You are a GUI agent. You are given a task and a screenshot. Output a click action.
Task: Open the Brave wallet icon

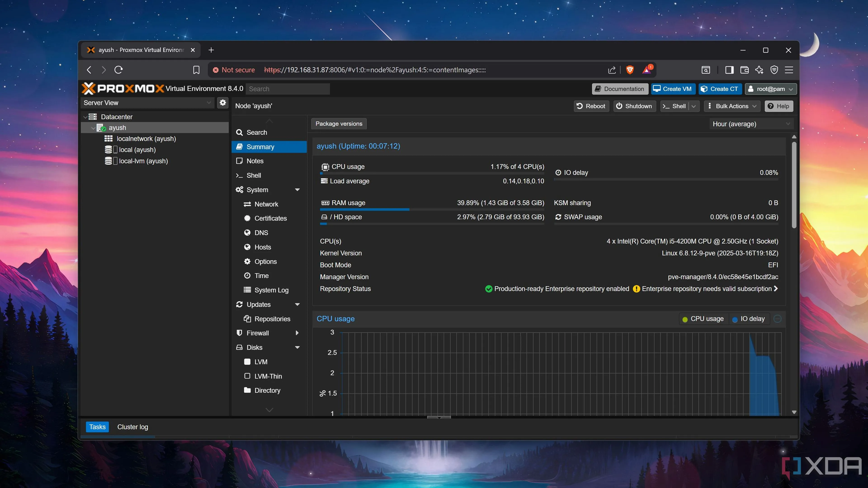click(744, 70)
